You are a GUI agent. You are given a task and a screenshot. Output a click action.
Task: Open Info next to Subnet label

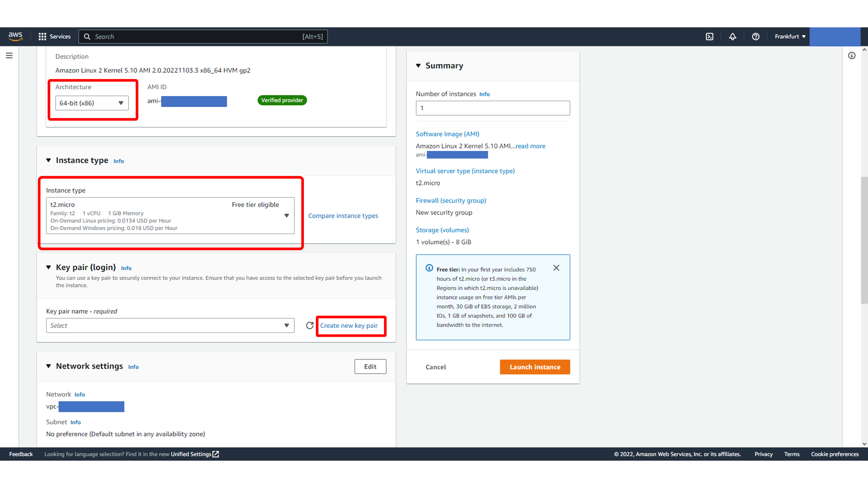coord(76,422)
